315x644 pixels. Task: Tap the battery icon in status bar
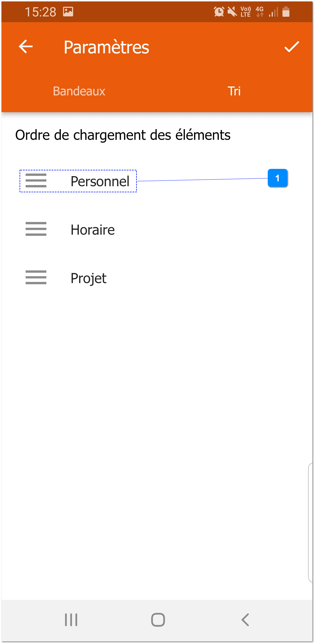286,12
